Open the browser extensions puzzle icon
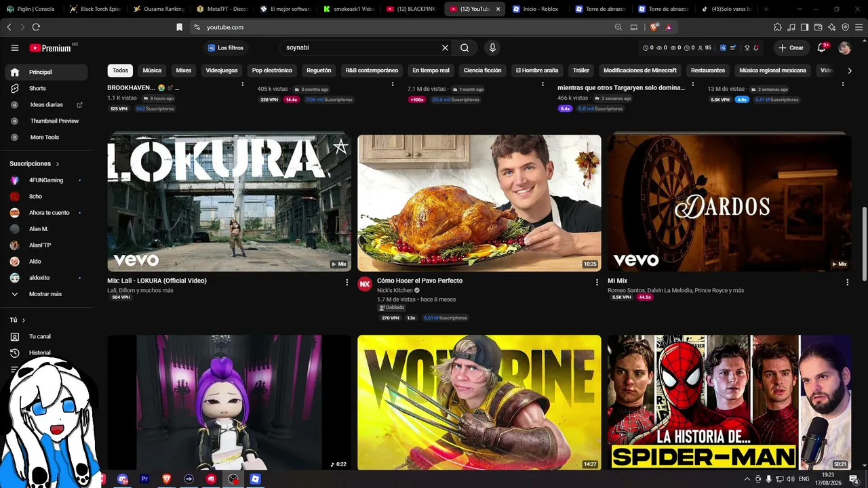This screenshot has height=488, width=868. (778, 27)
